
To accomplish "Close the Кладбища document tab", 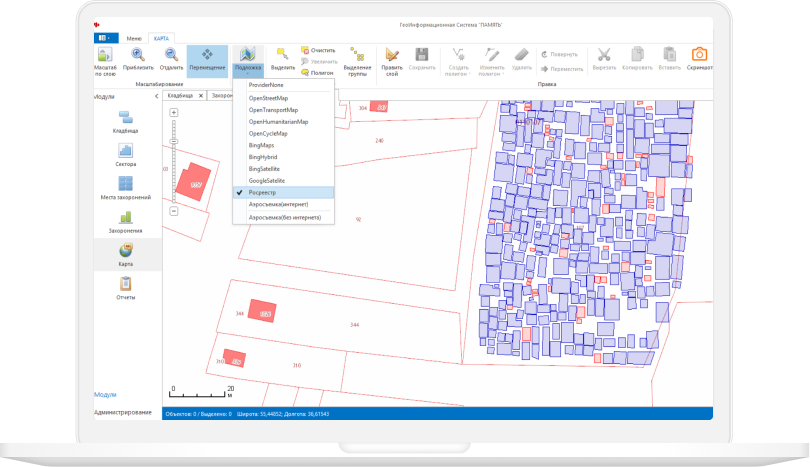I will click(201, 96).
